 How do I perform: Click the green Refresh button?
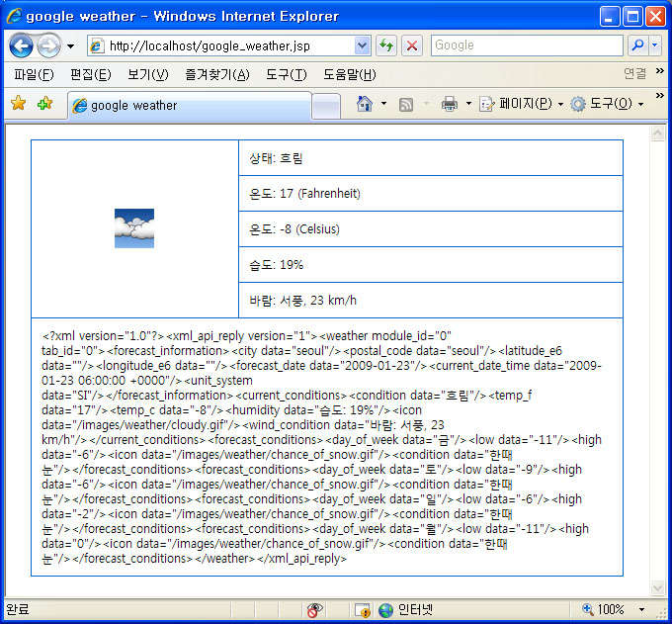(386, 45)
